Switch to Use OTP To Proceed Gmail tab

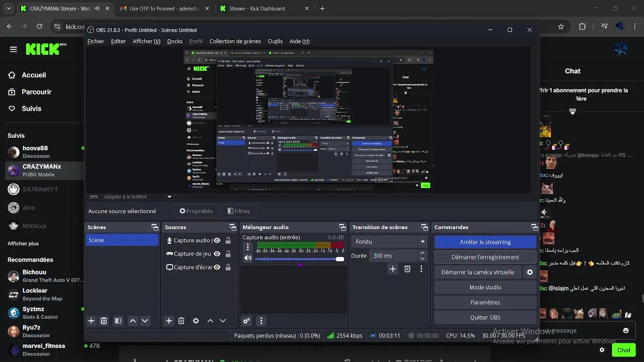pos(164,9)
